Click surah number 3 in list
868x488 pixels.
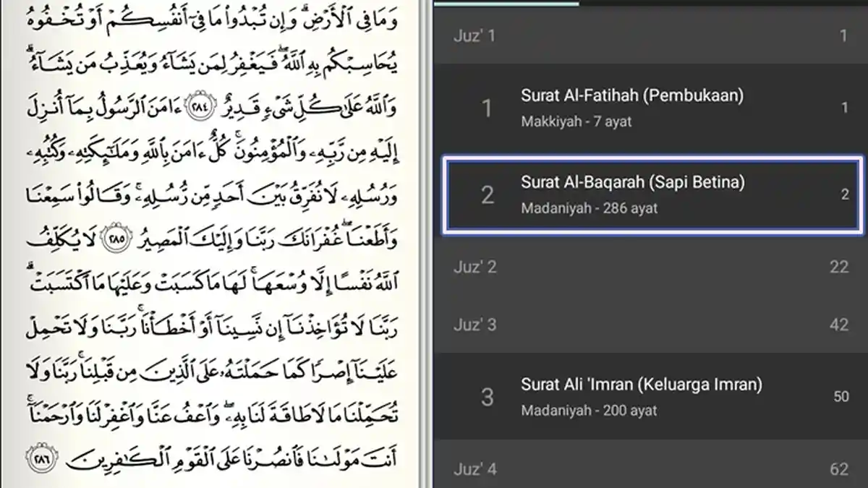487,397
